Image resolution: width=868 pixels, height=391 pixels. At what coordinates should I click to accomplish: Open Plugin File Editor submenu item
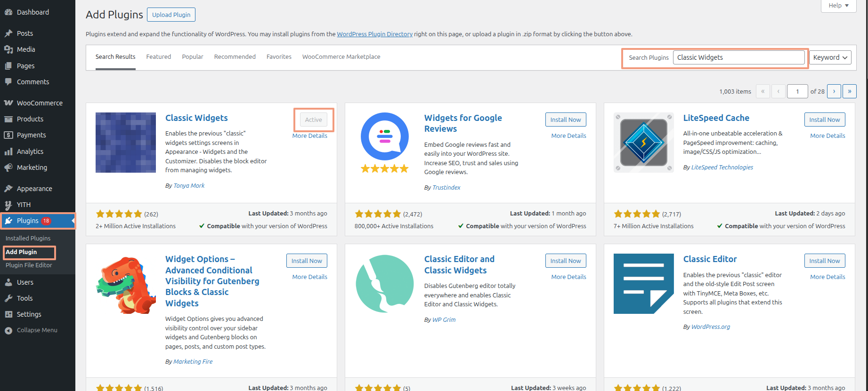[x=29, y=265]
